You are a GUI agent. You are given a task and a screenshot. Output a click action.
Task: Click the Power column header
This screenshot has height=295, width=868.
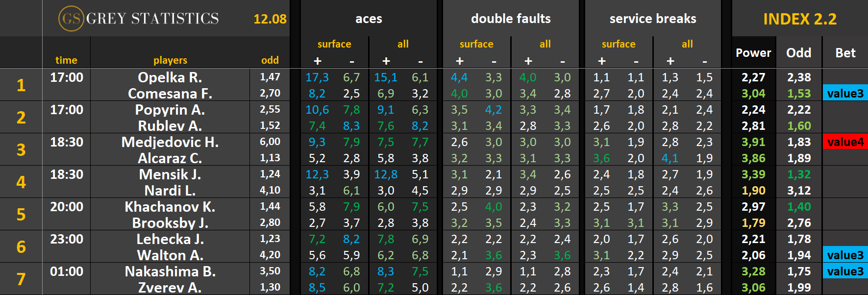pos(753,53)
